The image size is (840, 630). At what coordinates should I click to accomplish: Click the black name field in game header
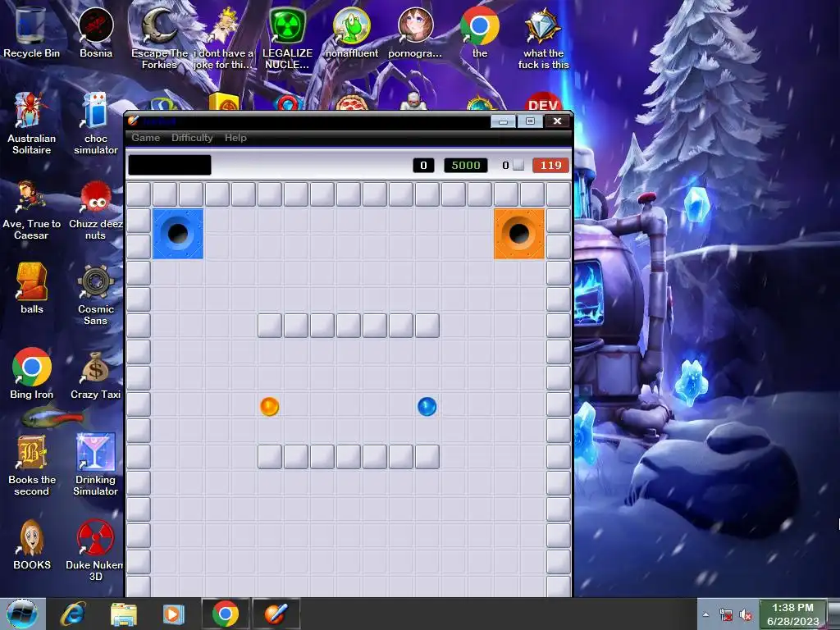point(169,165)
